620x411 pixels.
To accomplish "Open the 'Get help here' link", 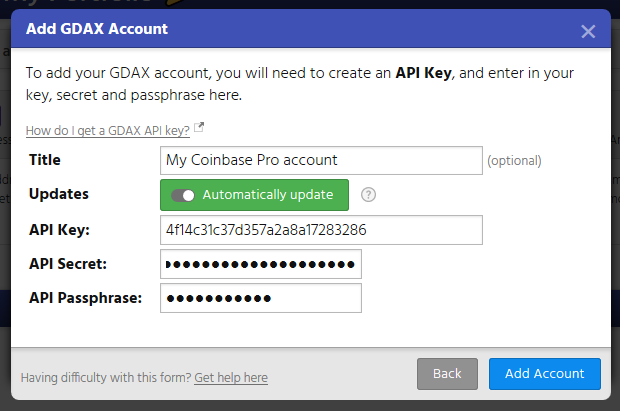I will point(231,377).
